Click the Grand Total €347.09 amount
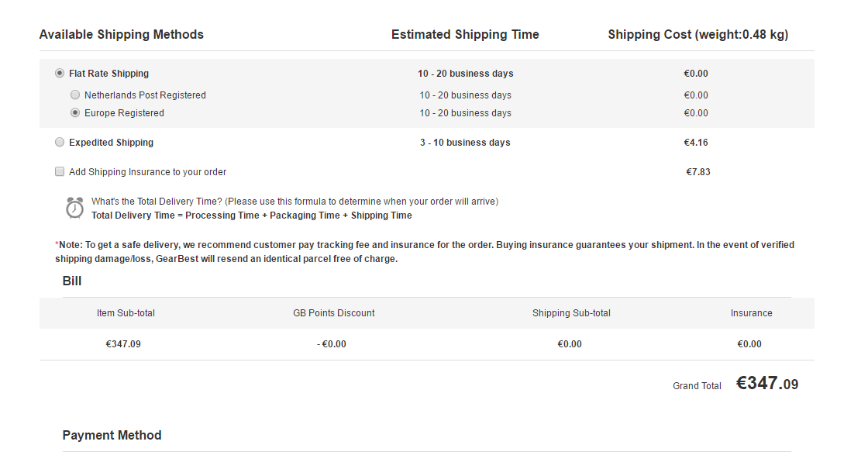 pos(767,383)
